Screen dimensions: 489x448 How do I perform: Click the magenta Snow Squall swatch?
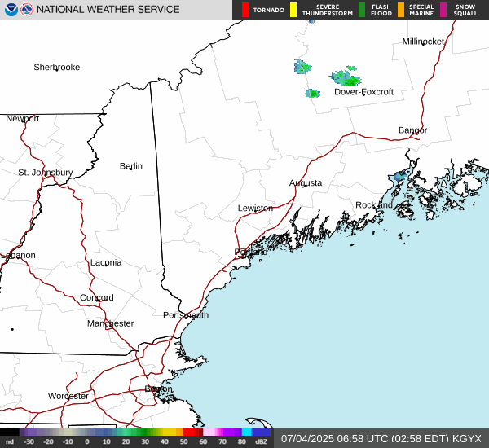tap(443, 10)
